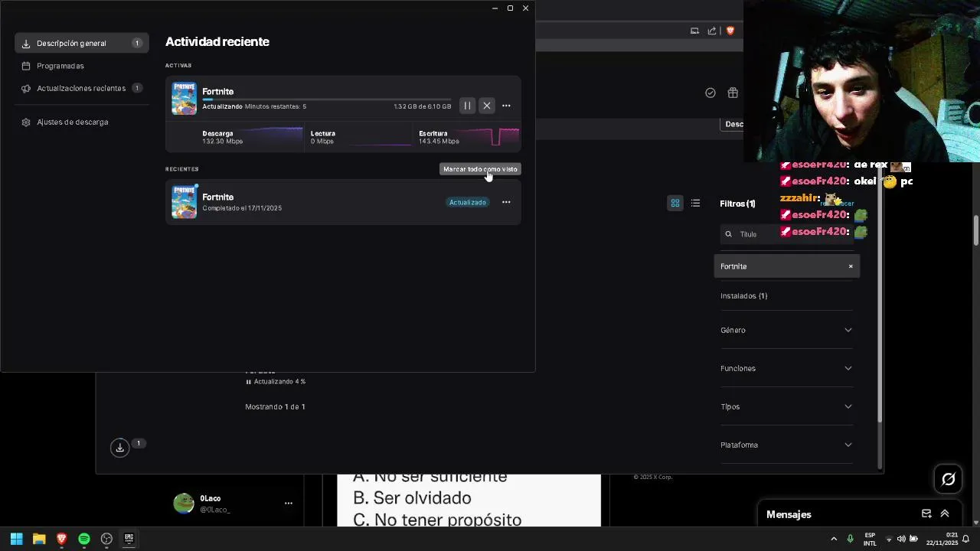Click the Brave shield icon in the browser toolbar
This screenshot has width=980, height=551.
coord(730,31)
